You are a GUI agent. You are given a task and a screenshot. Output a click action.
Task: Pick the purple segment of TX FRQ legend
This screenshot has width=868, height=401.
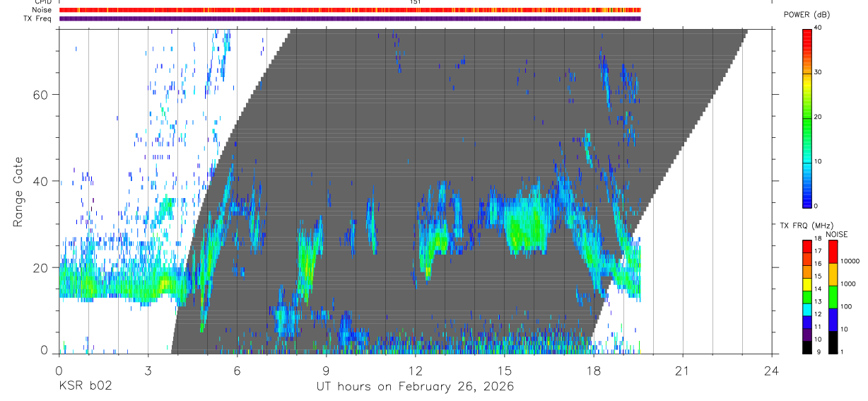(x=807, y=335)
